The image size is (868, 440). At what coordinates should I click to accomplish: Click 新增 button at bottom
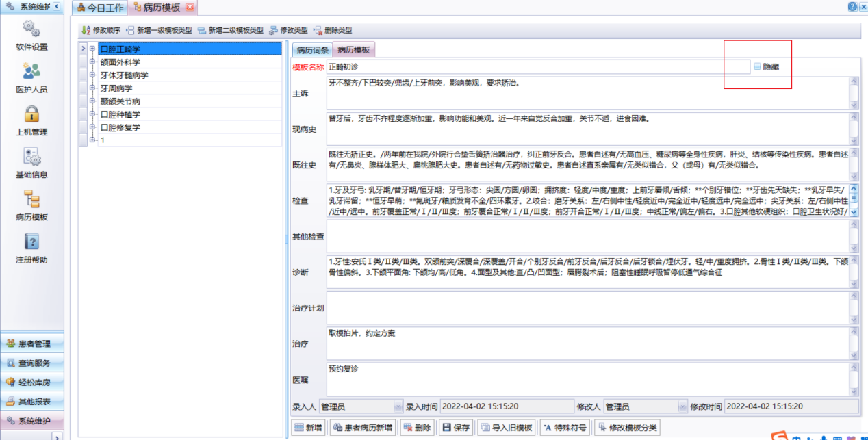pyautogui.click(x=308, y=428)
